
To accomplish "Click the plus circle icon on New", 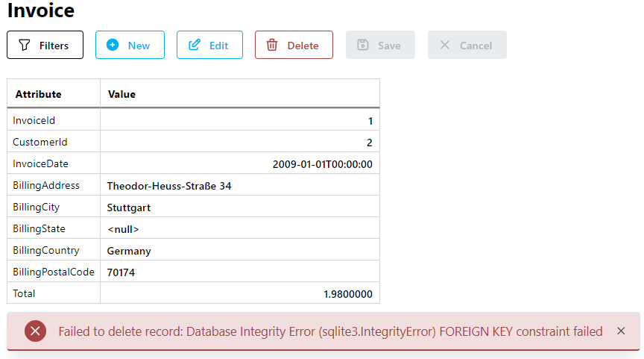I will [113, 45].
